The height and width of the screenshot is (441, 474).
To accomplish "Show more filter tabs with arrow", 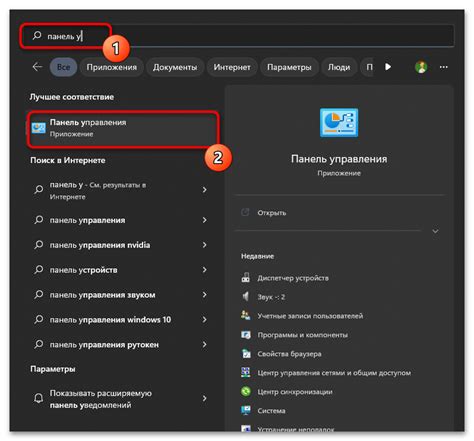I will [x=388, y=67].
